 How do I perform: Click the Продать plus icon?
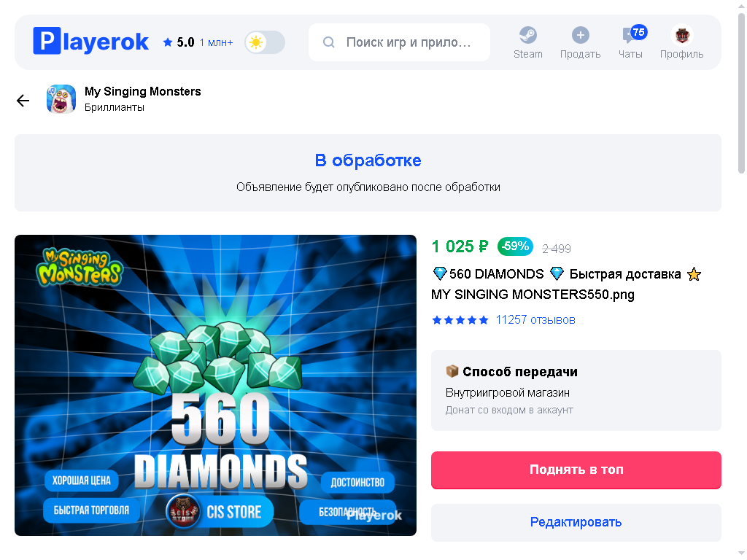click(x=580, y=35)
